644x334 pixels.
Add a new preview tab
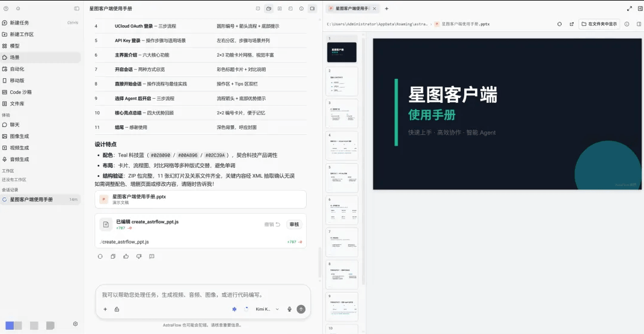tap(387, 8)
